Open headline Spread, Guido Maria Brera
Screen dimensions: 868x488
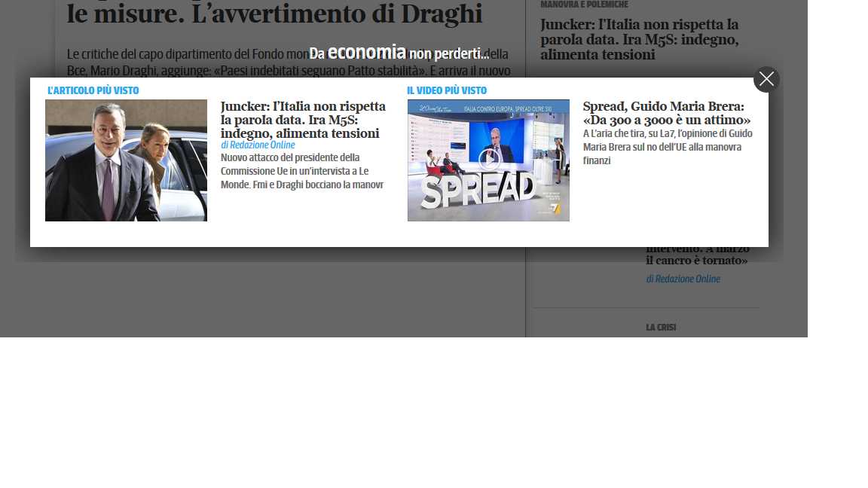[667, 113]
